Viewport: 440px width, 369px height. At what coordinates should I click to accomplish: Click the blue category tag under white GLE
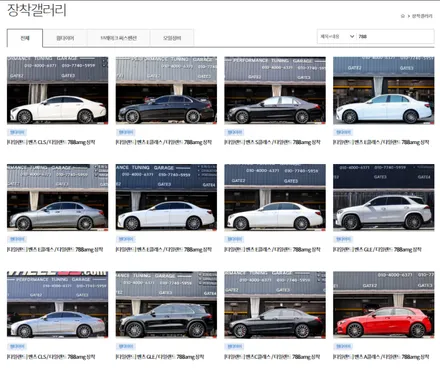(x=343, y=239)
